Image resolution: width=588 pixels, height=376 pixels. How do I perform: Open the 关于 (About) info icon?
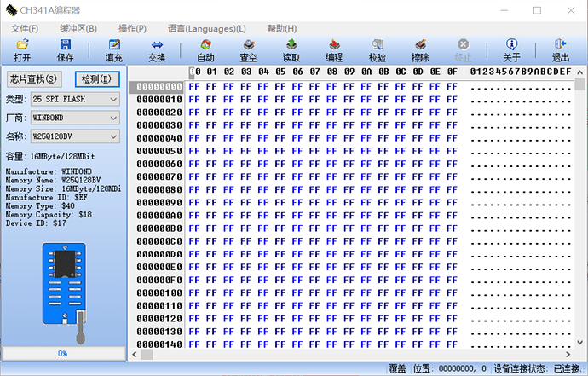point(512,50)
